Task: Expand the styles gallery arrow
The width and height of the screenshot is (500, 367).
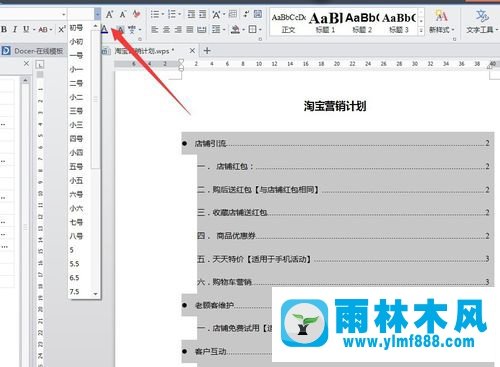Action: (421, 30)
